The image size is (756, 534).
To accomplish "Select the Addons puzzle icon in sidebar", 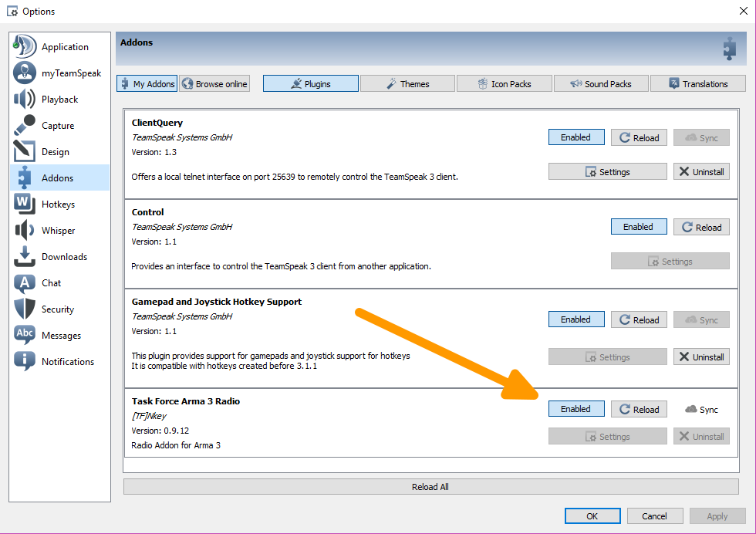I will [24, 177].
